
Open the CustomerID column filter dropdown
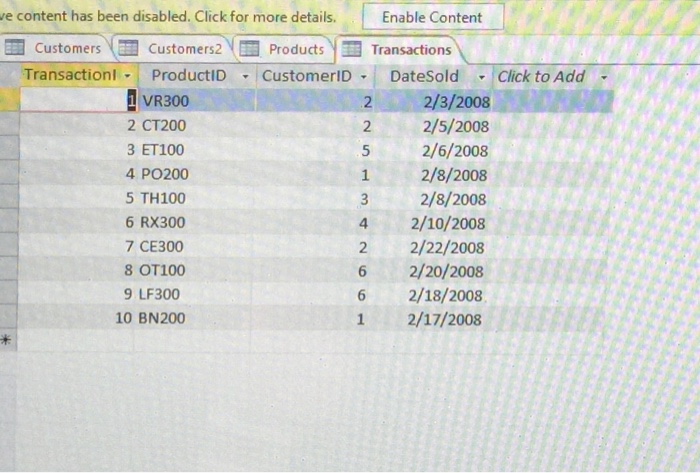point(364,77)
